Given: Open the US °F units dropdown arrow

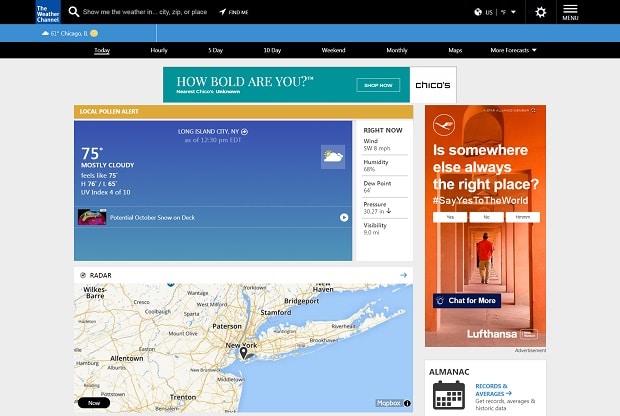Looking at the screenshot, I should click(513, 12).
